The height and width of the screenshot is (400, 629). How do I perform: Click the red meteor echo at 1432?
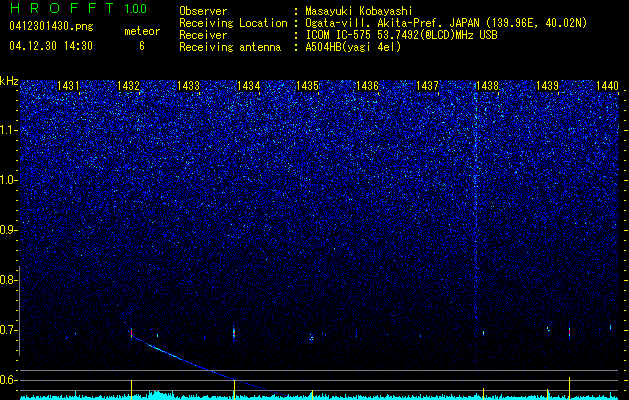[x=131, y=333]
